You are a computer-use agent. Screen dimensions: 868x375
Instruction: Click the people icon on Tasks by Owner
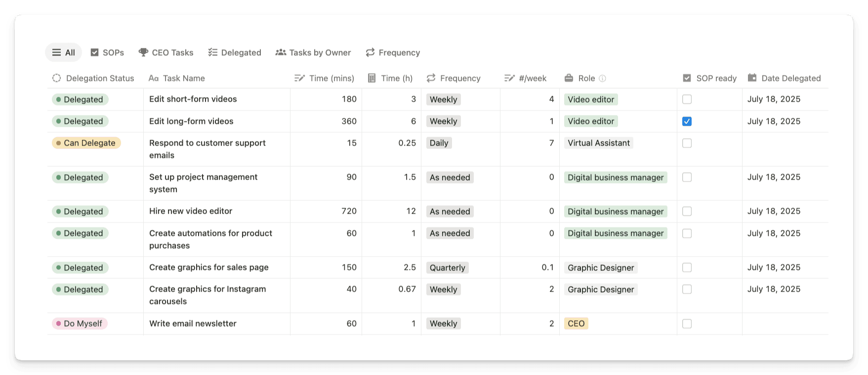[x=281, y=52]
